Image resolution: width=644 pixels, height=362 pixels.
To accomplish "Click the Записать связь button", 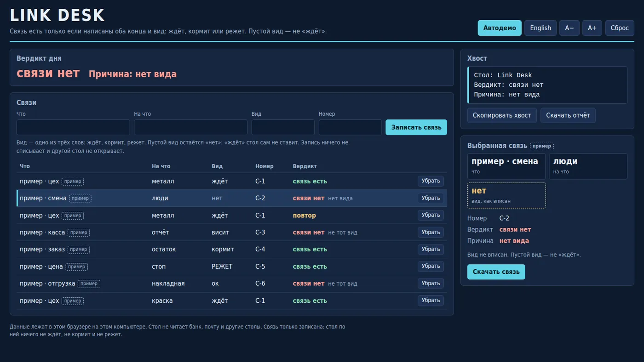I will pyautogui.click(x=416, y=127).
